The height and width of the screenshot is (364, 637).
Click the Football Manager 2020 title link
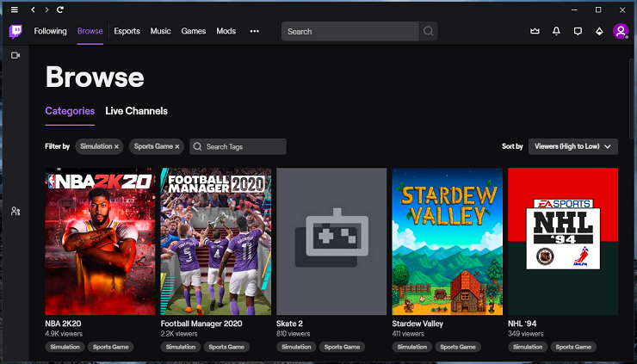coord(201,324)
